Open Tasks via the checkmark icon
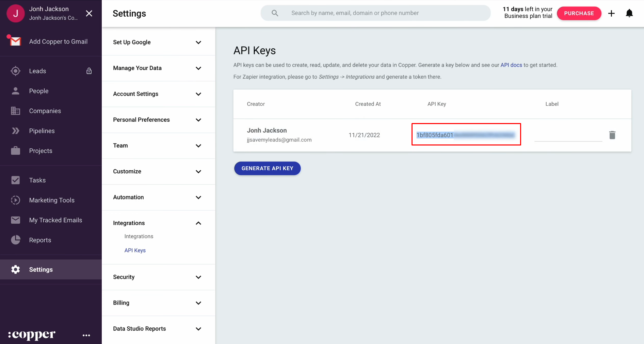The image size is (644, 344). 15,180
